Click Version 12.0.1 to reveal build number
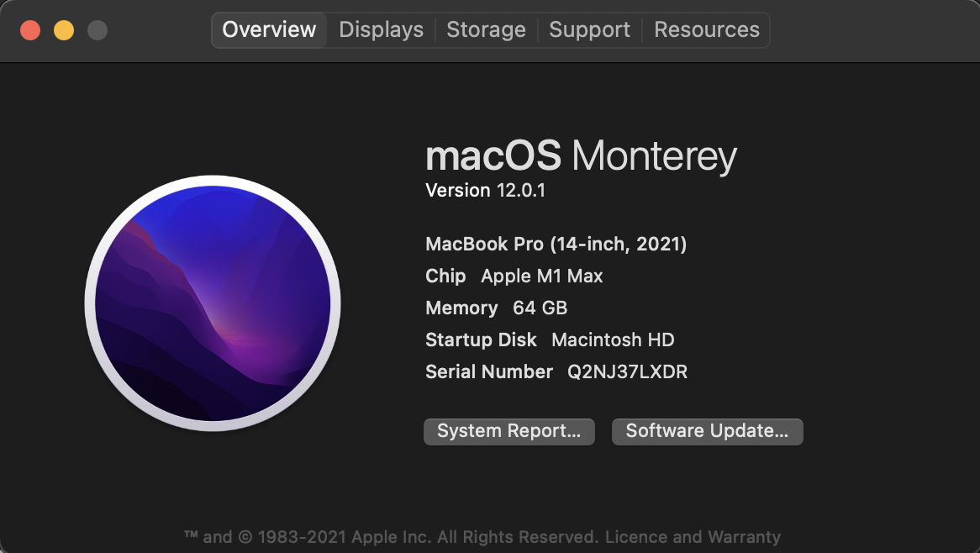The width and height of the screenshot is (980, 553). click(485, 191)
